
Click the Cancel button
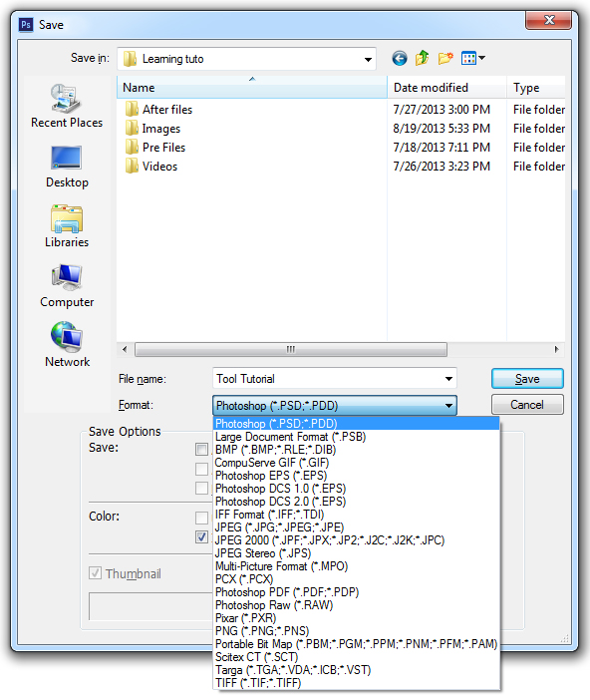coord(527,405)
